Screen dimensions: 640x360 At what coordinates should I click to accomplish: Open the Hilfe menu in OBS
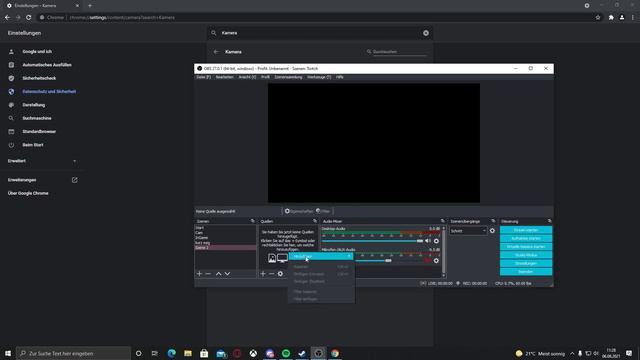click(340, 77)
